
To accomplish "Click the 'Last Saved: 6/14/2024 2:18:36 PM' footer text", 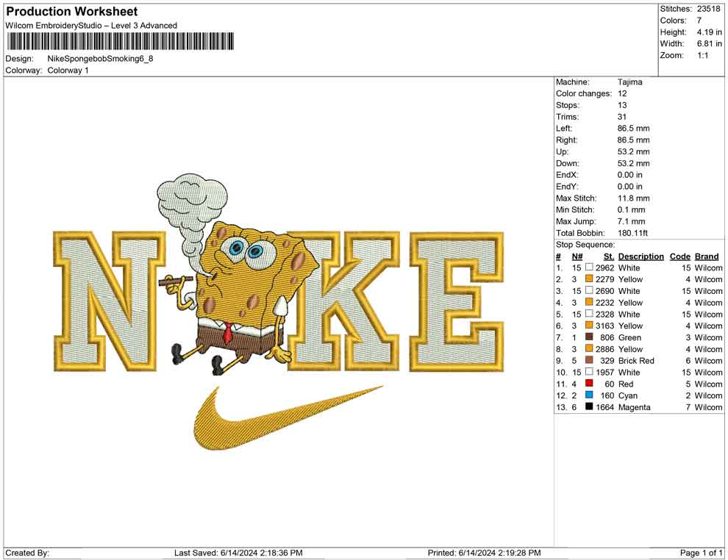I will (x=238, y=553).
